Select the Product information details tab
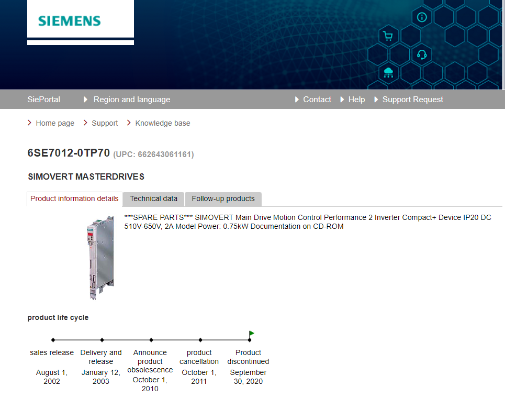 pyautogui.click(x=74, y=199)
